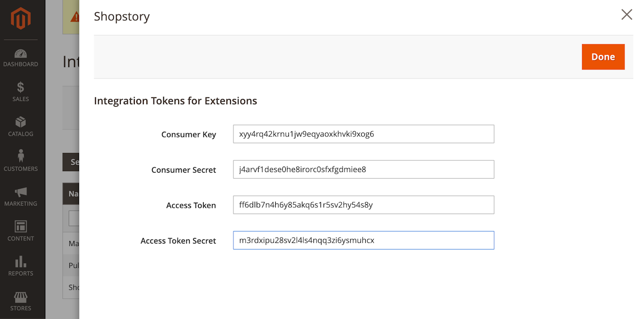Close the Shopstory modal with X
Viewport: 644px width, 319px height.
click(x=626, y=15)
